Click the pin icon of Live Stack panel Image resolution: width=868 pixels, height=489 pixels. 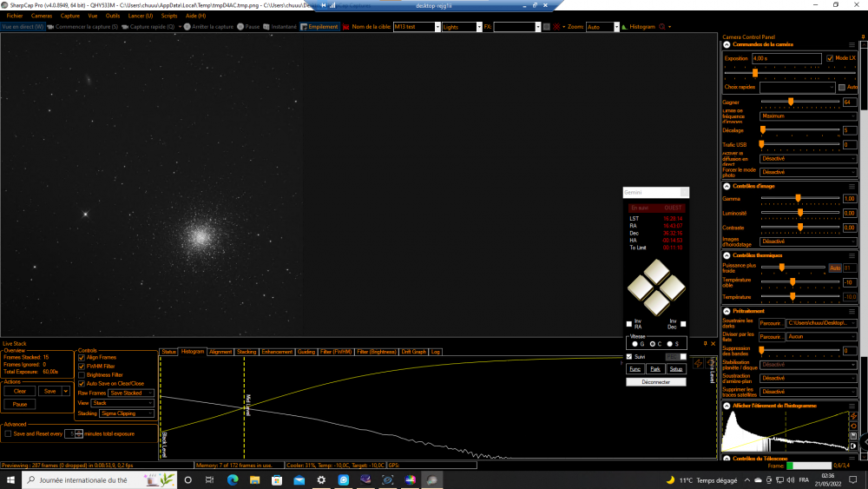(705, 344)
